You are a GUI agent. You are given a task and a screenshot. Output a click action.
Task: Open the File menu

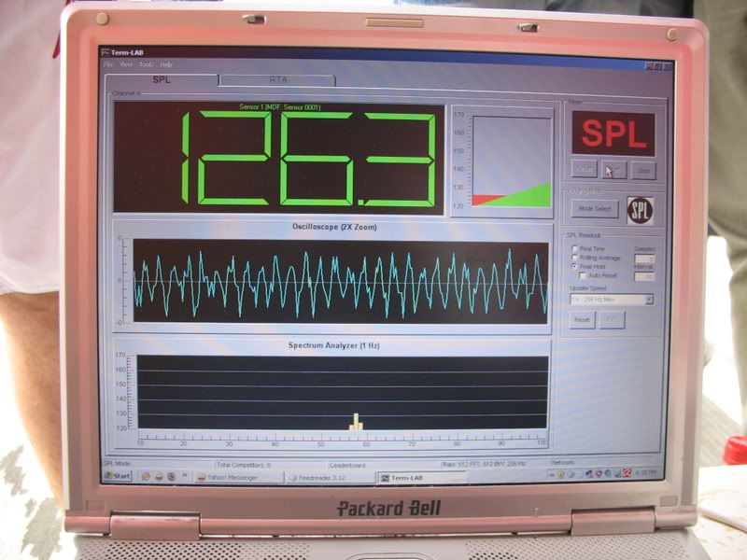tap(108, 64)
